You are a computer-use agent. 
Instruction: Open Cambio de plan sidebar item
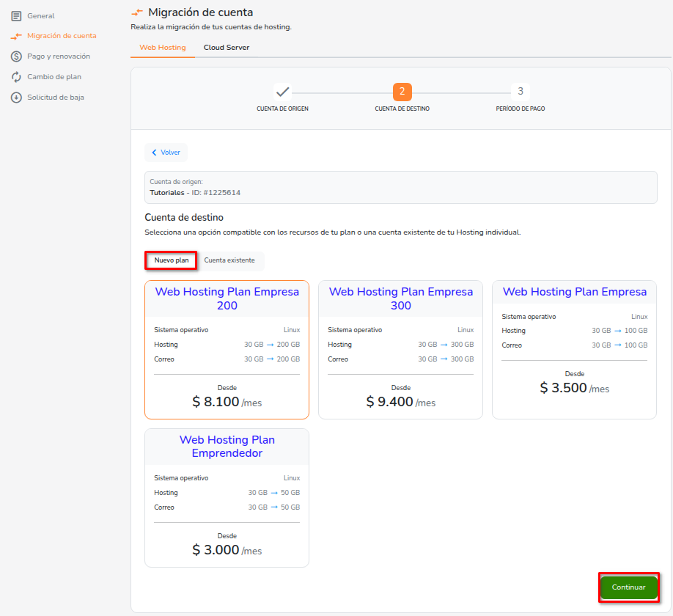pyautogui.click(x=54, y=77)
